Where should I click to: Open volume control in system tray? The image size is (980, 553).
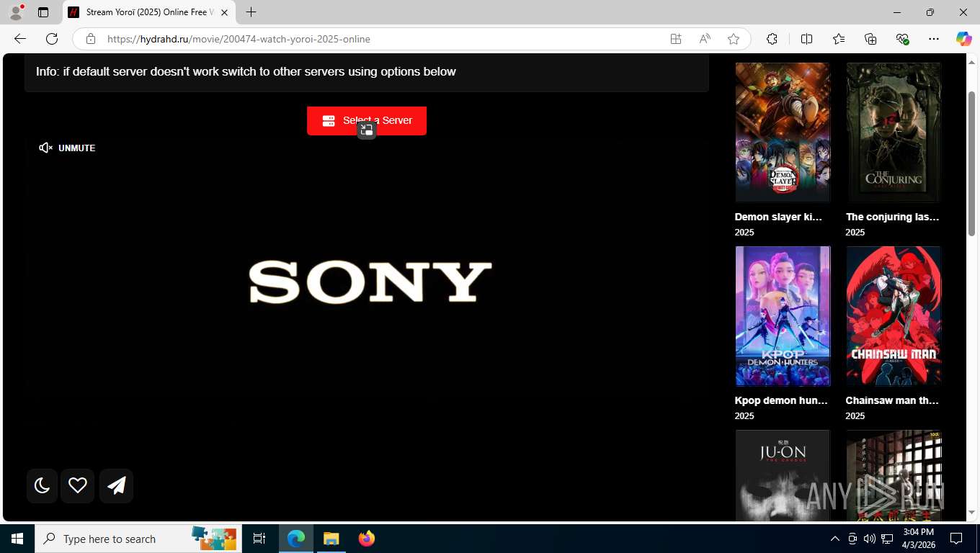pos(870,539)
